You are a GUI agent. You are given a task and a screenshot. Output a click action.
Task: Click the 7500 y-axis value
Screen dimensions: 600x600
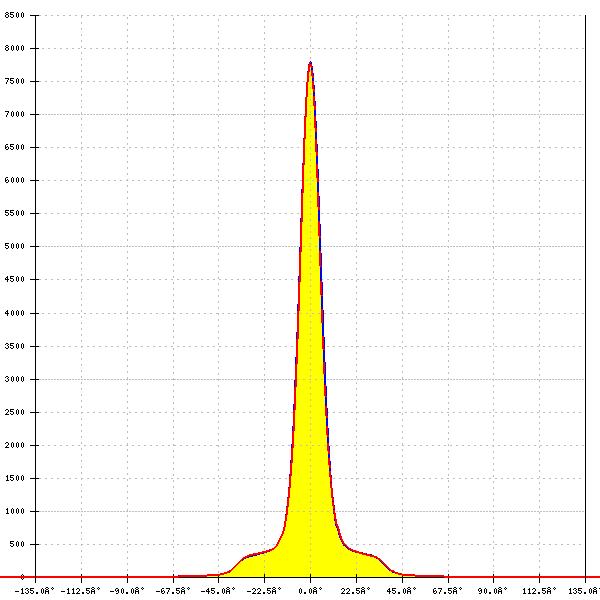(15, 81)
